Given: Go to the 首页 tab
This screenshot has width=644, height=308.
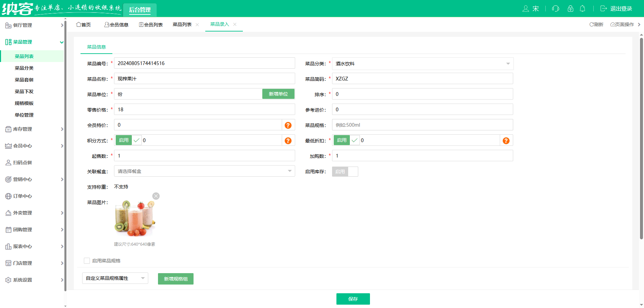Looking at the screenshot, I should tap(84, 24).
